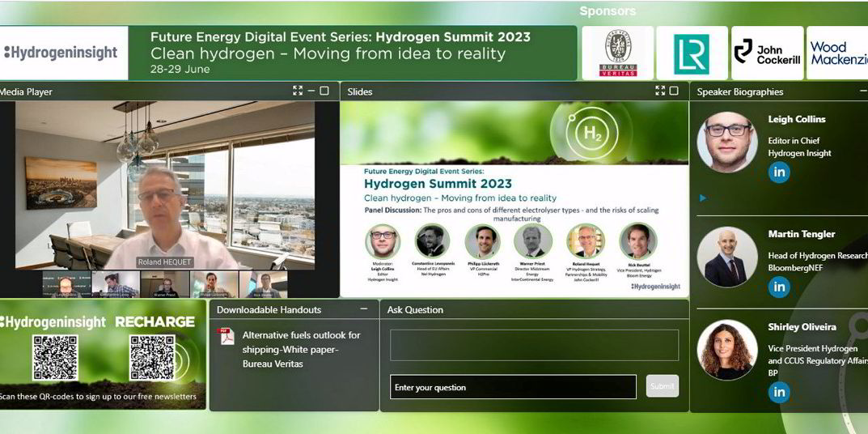
Task: Click the small blue play arrow under Leigh Collins
Action: click(703, 198)
